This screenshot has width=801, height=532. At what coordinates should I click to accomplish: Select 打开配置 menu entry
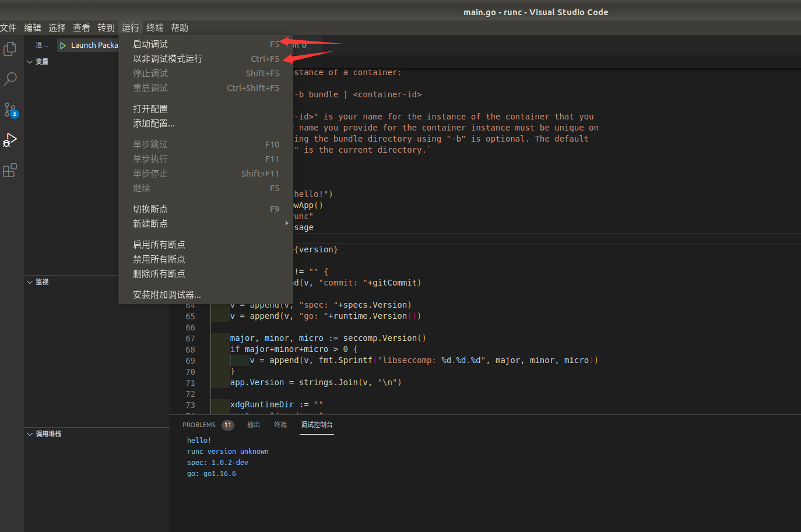[x=206, y=109]
